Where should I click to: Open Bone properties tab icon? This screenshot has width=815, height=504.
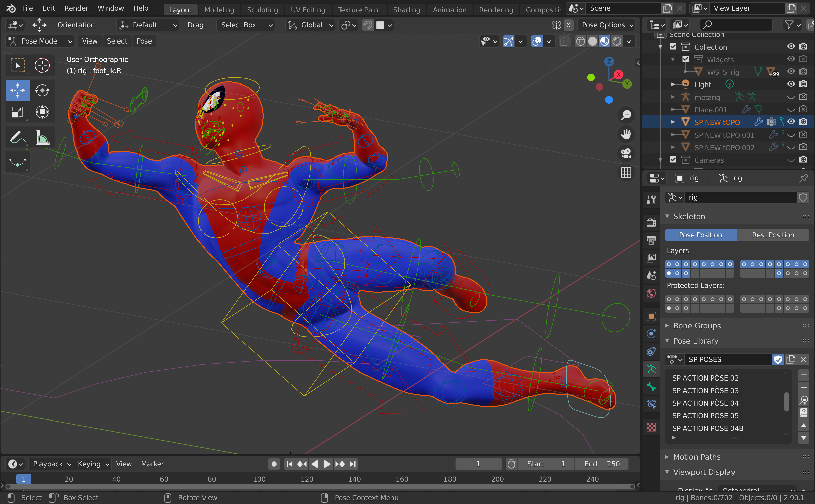[x=651, y=387]
